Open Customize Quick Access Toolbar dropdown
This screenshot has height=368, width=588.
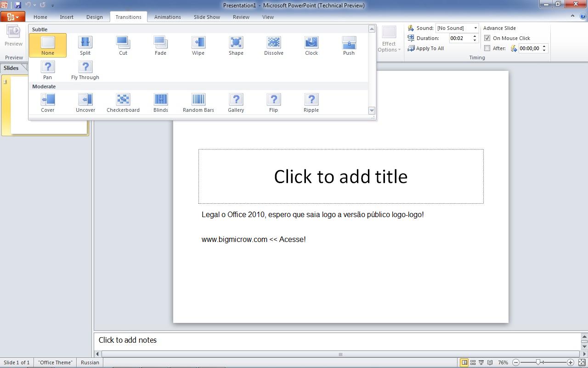(52, 6)
